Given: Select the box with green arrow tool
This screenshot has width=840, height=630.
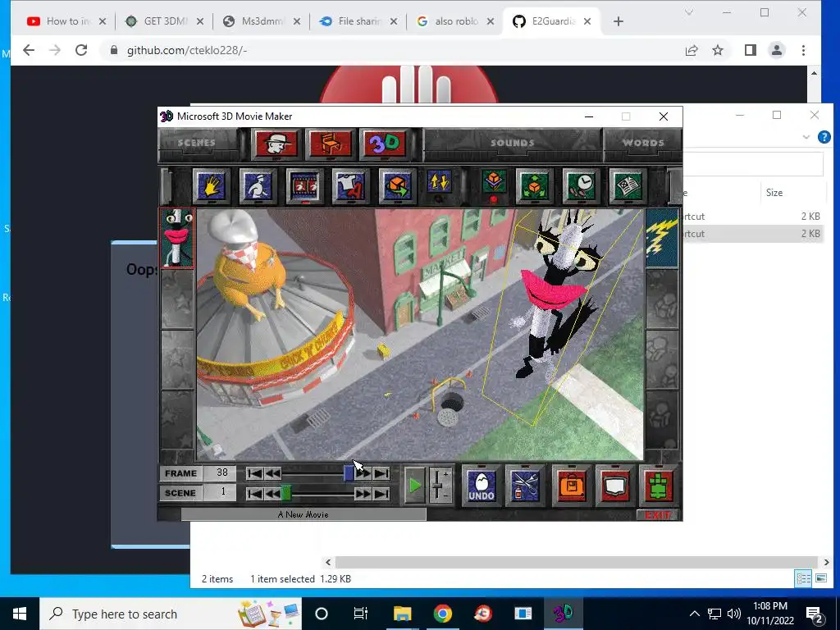Looking at the screenshot, I should (397, 186).
